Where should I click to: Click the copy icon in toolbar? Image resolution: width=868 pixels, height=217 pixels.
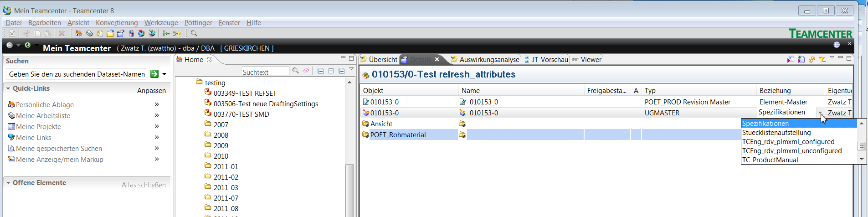37,33
